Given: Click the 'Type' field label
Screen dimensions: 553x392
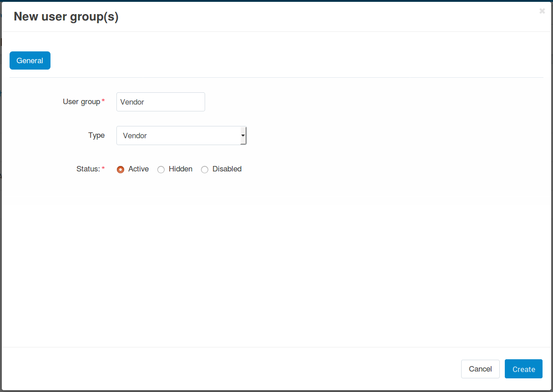Looking at the screenshot, I should pyautogui.click(x=96, y=136).
